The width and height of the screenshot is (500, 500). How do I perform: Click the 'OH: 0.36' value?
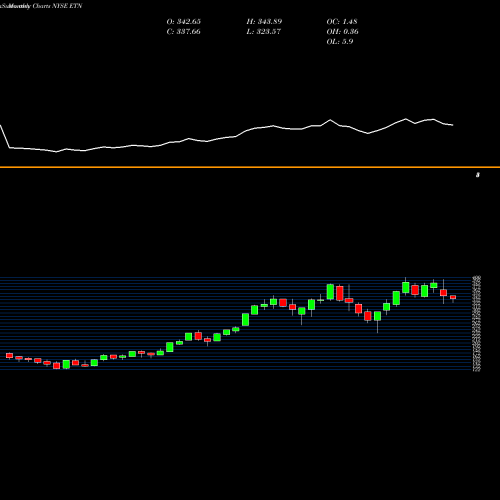(343, 32)
